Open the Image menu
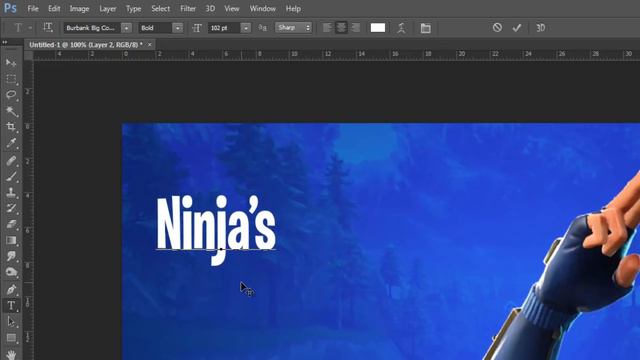 79,8
